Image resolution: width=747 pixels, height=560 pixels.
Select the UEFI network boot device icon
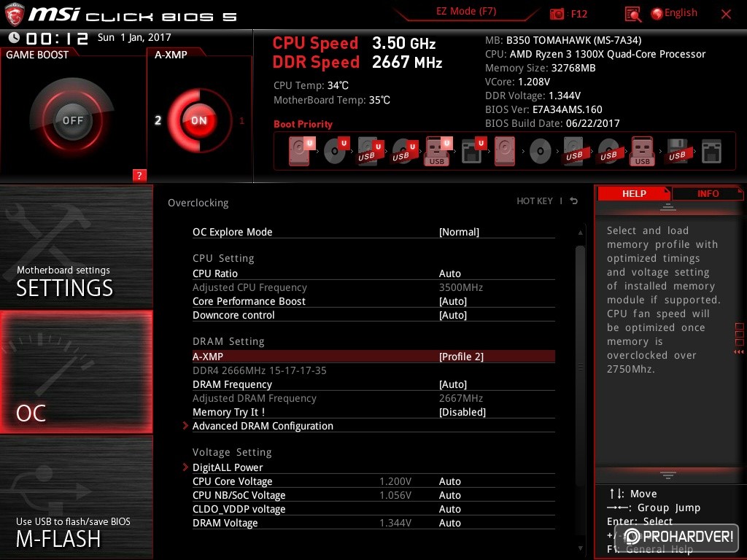[473, 151]
